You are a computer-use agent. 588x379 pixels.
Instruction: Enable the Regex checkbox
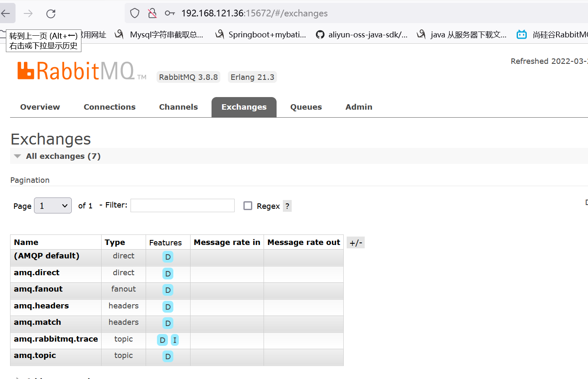coord(248,205)
